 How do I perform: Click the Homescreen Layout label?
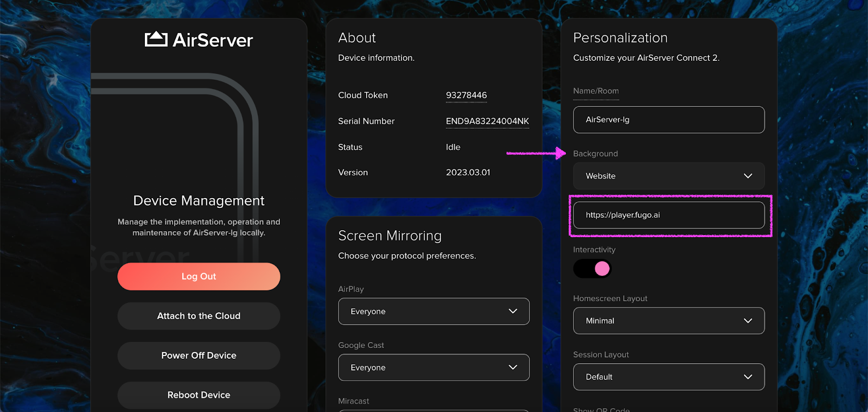[x=610, y=299]
